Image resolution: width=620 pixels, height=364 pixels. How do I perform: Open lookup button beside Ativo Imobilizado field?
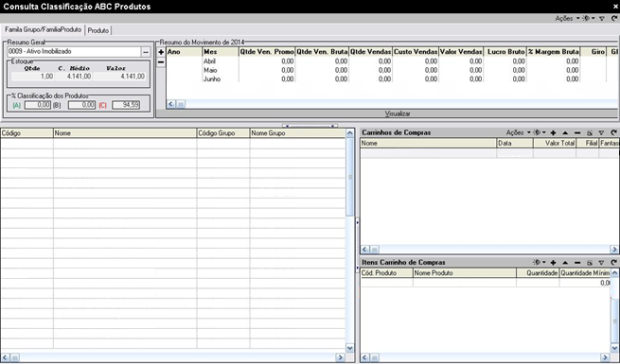(x=146, y=52)
